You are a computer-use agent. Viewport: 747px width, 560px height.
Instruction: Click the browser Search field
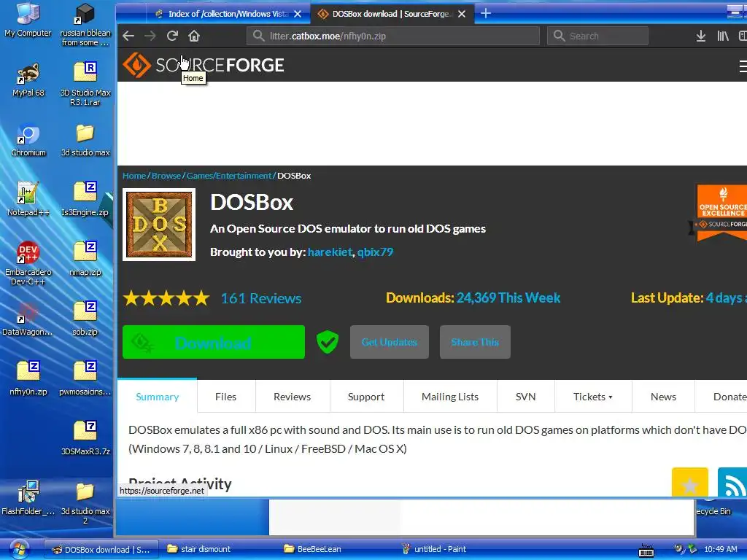(598, 36)
